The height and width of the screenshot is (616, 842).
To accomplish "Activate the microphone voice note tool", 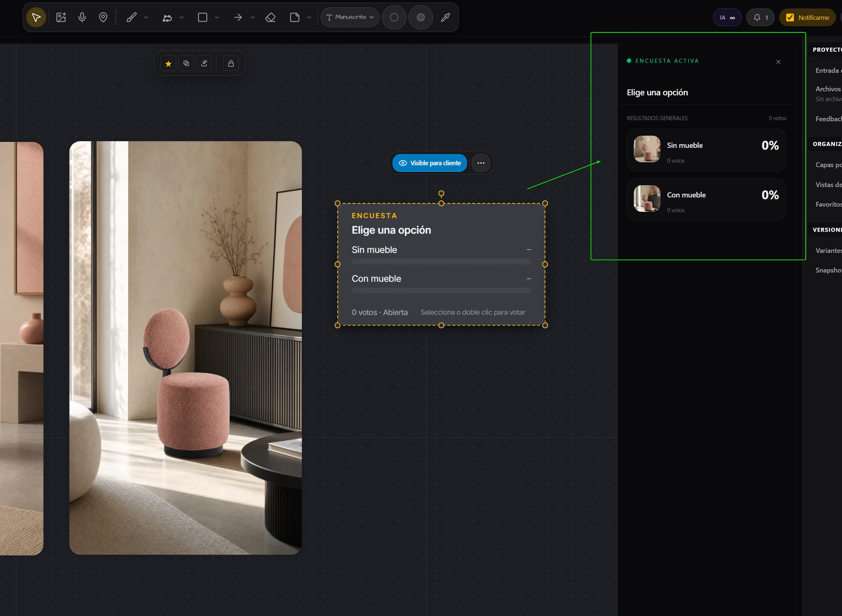I will (82, 17).
